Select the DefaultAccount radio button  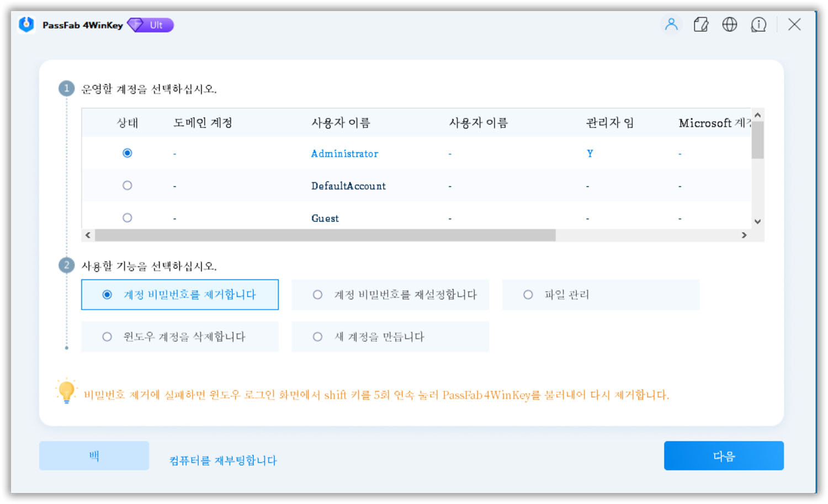pos(128,185)
